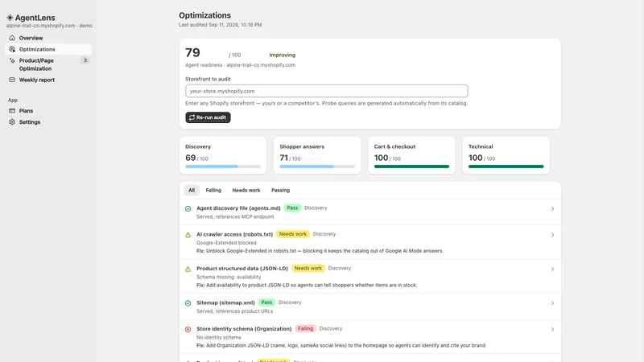Click the red fail icon for Store identity schema
This screenshot has height=362, width=644.
tap(188, 330)
